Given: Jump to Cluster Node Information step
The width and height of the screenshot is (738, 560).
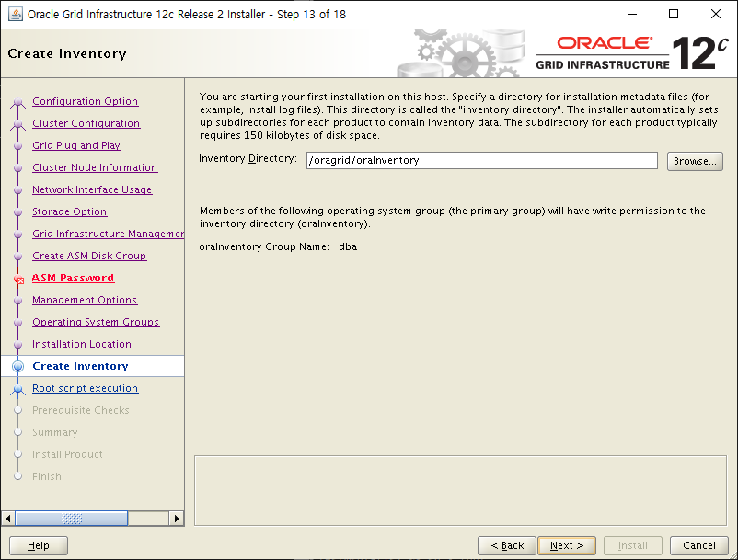Looking at the screenshot, I should [95, 167].
